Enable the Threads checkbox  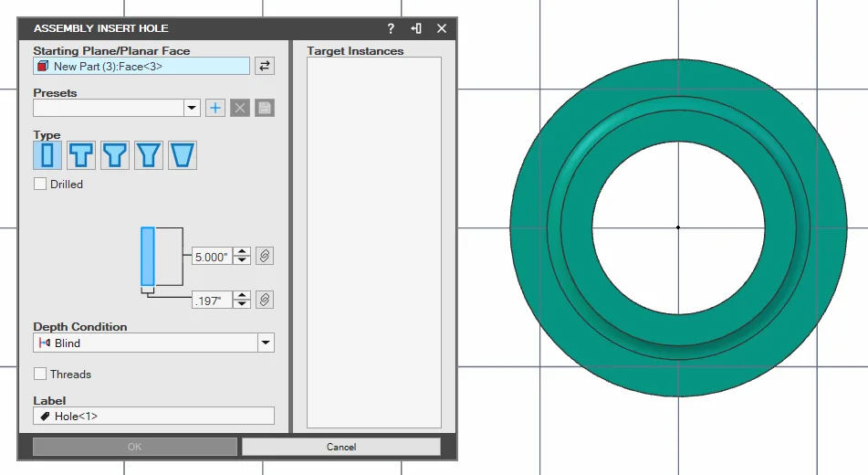(40, 375)
